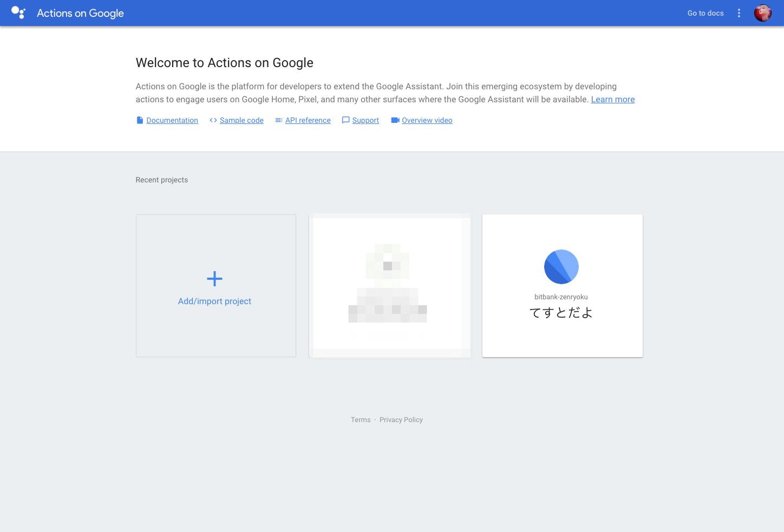Image resolution: width=784 pixels, height=532 pixels.
Task: Click the Google Assistant logo icon
Action: [x=18, y=13]
